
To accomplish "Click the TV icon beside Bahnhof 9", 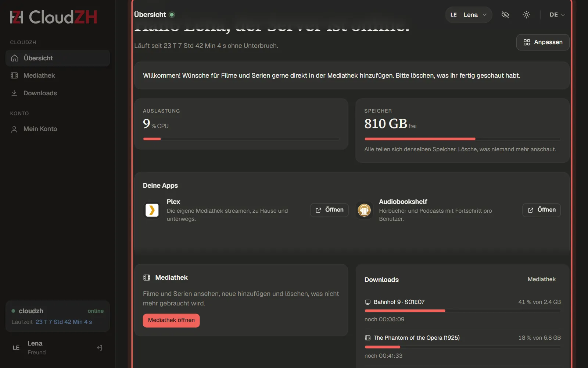I will [x=367, y=302].
